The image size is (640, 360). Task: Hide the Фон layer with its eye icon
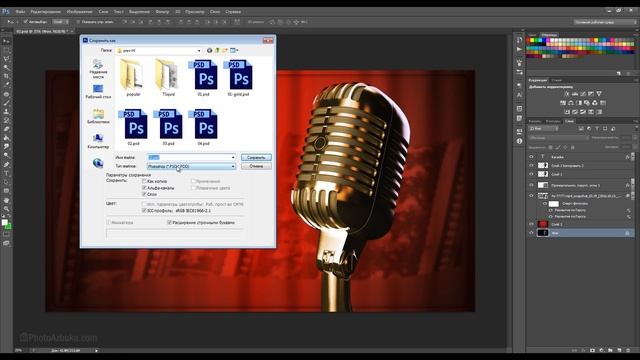click(x=531, y=233)
